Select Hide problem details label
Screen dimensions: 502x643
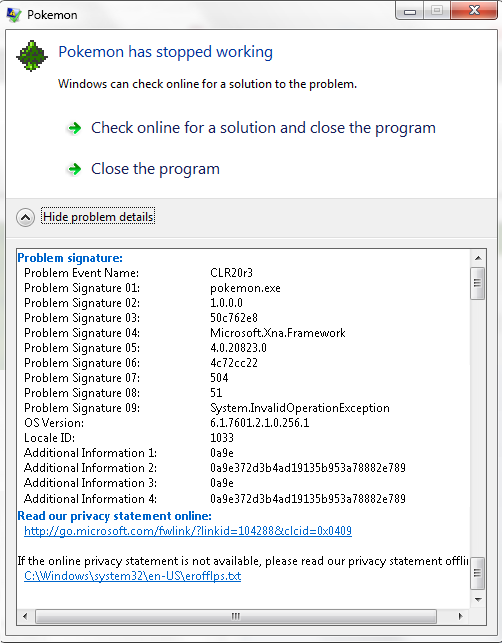coord(98,217)
